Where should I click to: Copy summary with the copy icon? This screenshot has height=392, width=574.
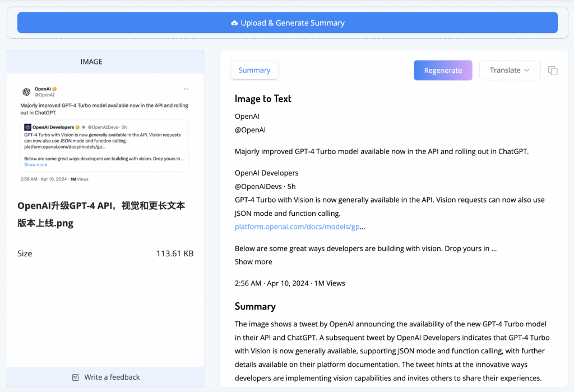pyautogui.click(x=553, y=70)
